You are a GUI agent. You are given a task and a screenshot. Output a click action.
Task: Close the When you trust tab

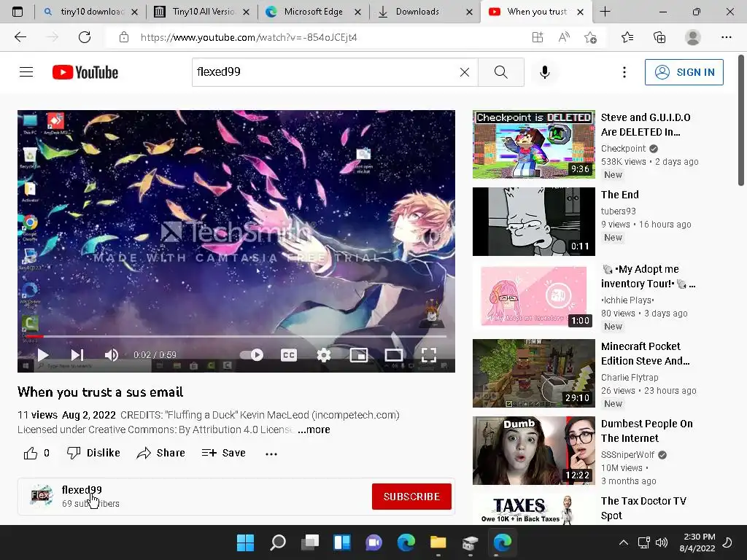point(580,12)
